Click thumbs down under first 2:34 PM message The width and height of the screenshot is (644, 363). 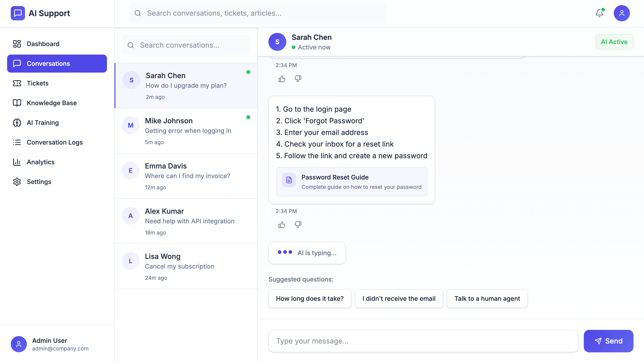point(298,79)
